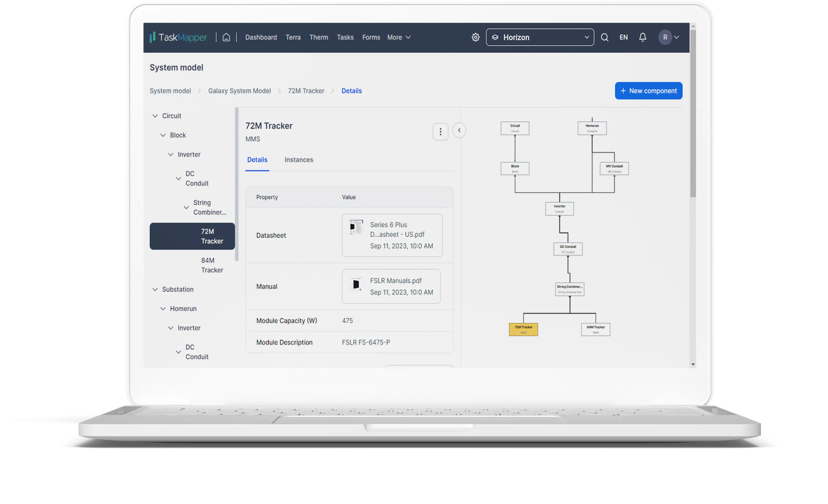Collapse the Circuit tree node

point(155,116)
